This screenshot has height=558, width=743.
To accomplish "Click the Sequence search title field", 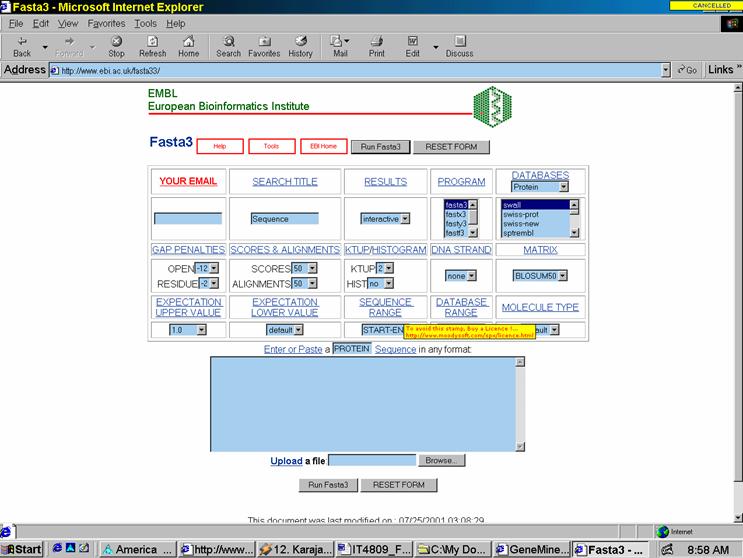I will click(285, 219).
